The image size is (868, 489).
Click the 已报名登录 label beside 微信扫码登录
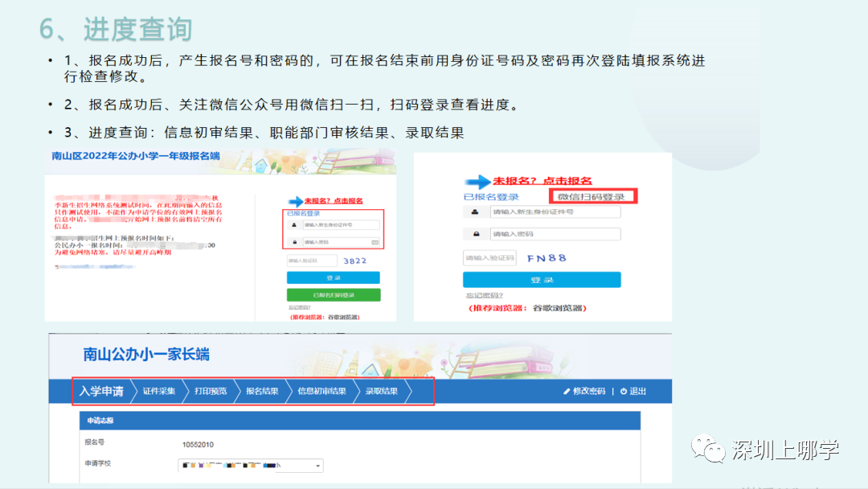point(491,196)
